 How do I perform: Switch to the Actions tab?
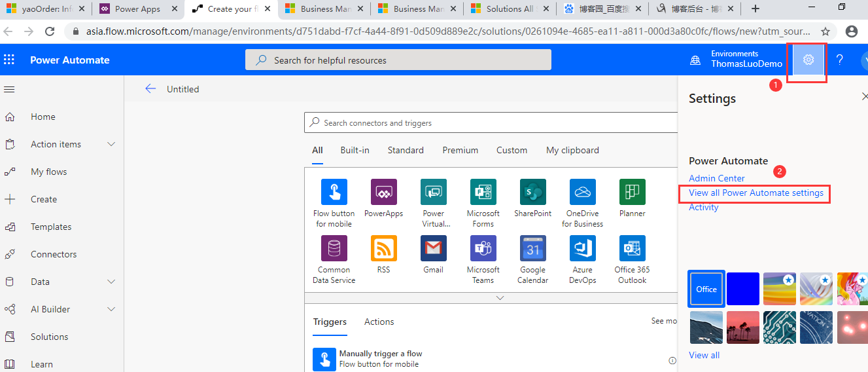(x=379, y=322)
